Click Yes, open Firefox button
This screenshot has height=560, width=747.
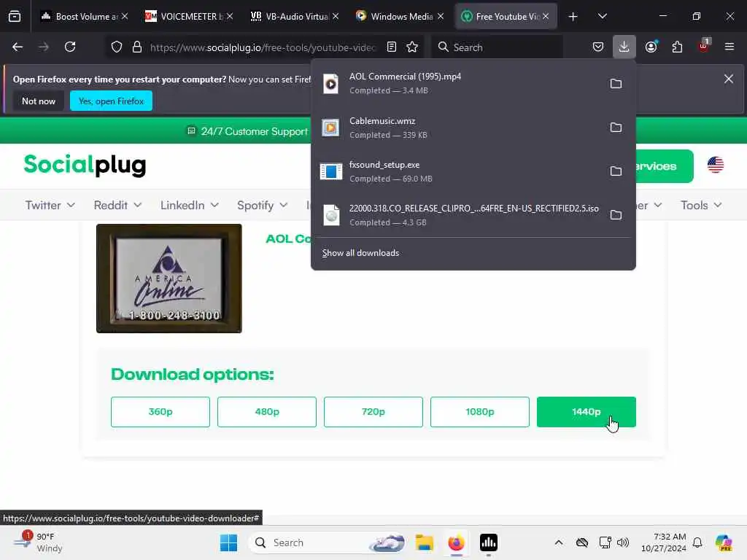111,101
